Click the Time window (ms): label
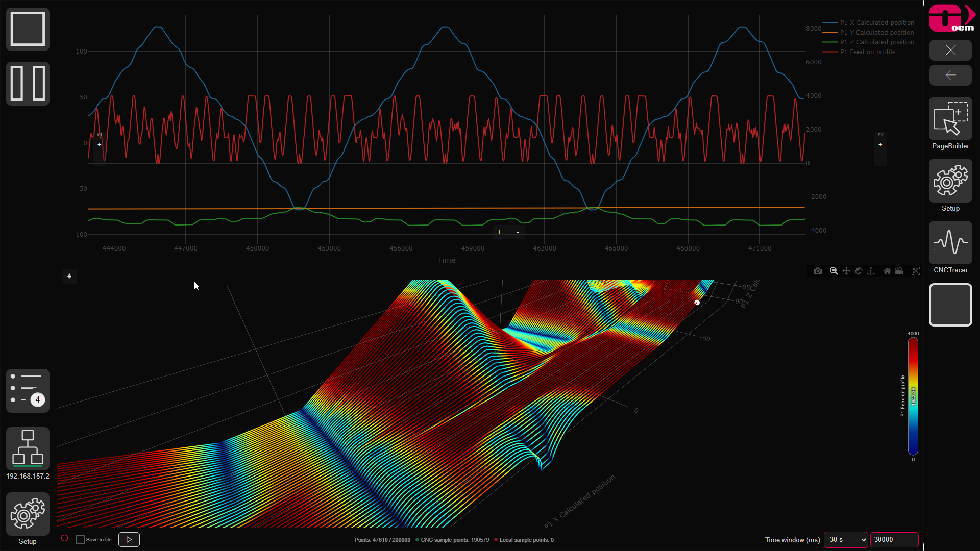This screenshot has width=980, height=551. coord(793,540)
